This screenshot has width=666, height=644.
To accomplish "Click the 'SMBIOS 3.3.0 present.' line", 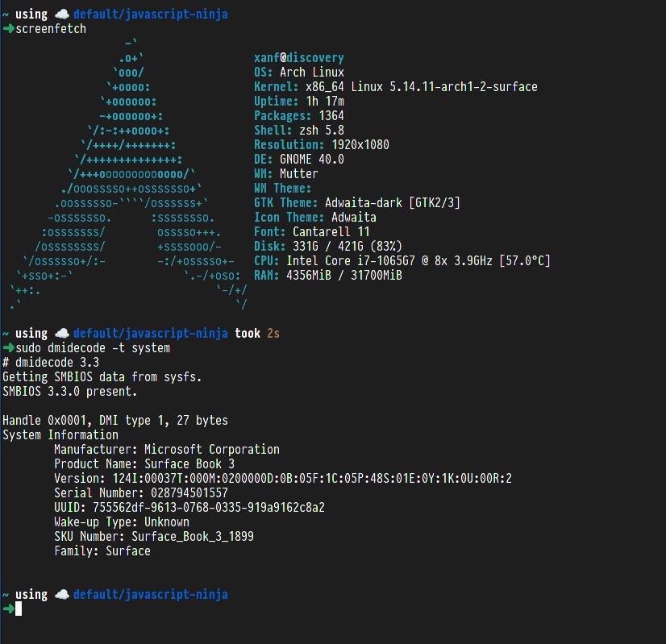I will coord(70,391).
